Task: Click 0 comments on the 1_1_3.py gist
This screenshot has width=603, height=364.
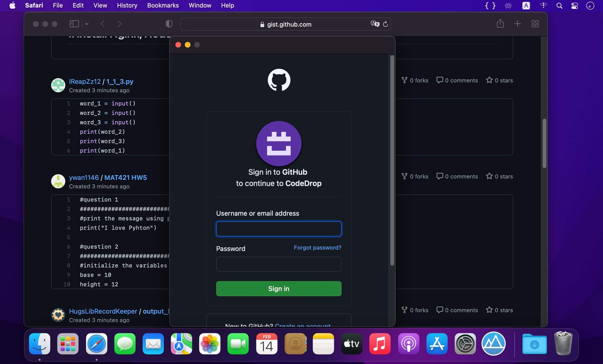Action: pos(457,80)
